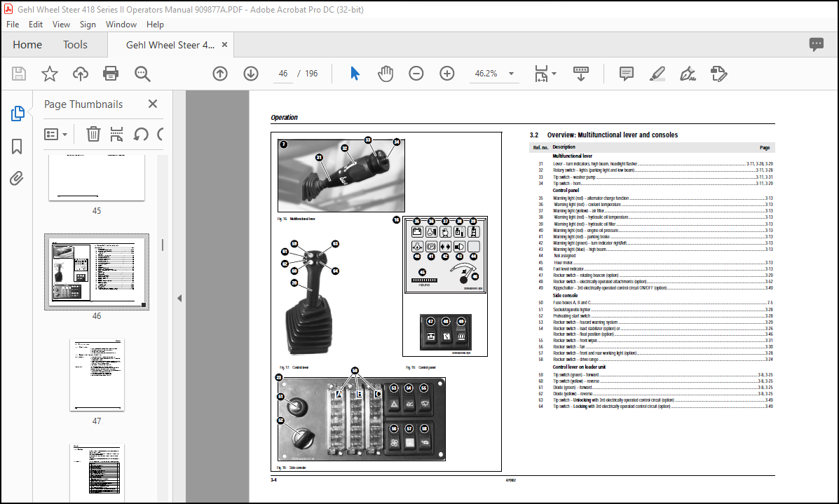Viewport: 839px width, 504px height.
Task: Click the zoom percentage field 46.2%
Action: [x=486, y=74]
